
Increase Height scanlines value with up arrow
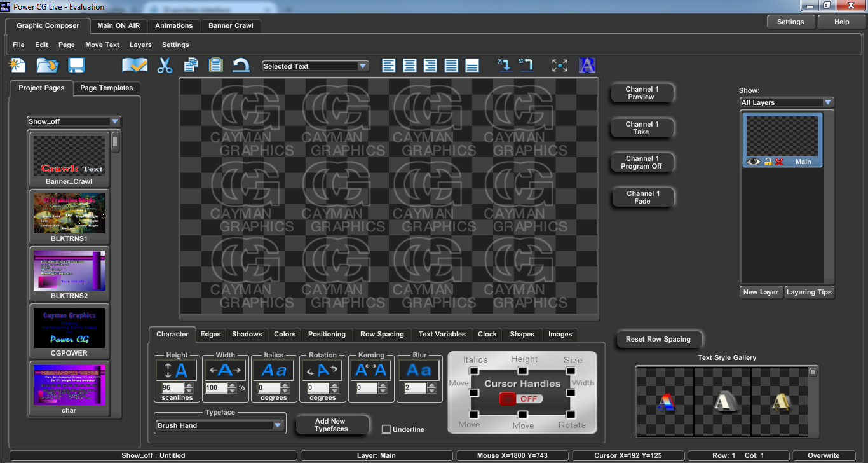coord(189,385)
